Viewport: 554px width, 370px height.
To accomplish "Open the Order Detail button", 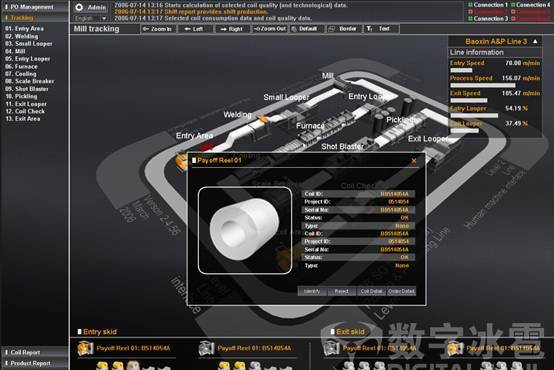I will [x=401, y=291].
